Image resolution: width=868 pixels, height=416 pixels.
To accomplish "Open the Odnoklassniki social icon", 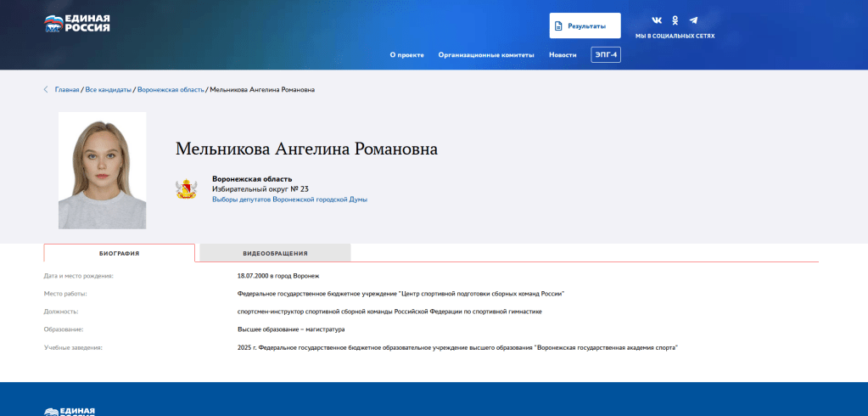I will 675,20.
